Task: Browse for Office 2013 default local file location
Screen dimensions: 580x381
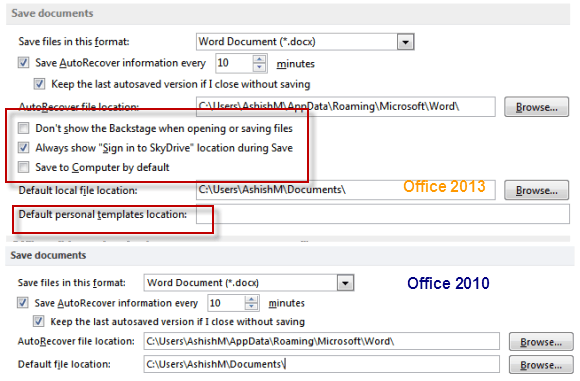Action: (536, 190)
